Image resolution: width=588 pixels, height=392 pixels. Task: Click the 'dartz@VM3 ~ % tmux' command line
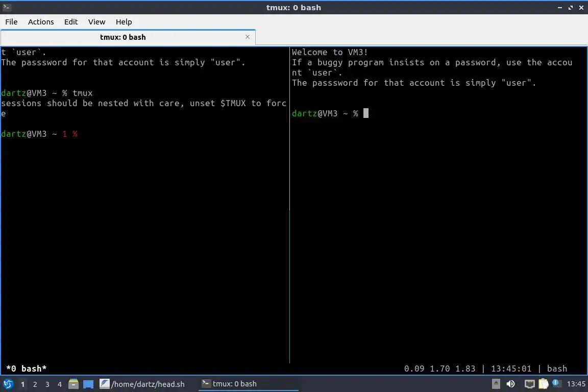click(46, 93)
